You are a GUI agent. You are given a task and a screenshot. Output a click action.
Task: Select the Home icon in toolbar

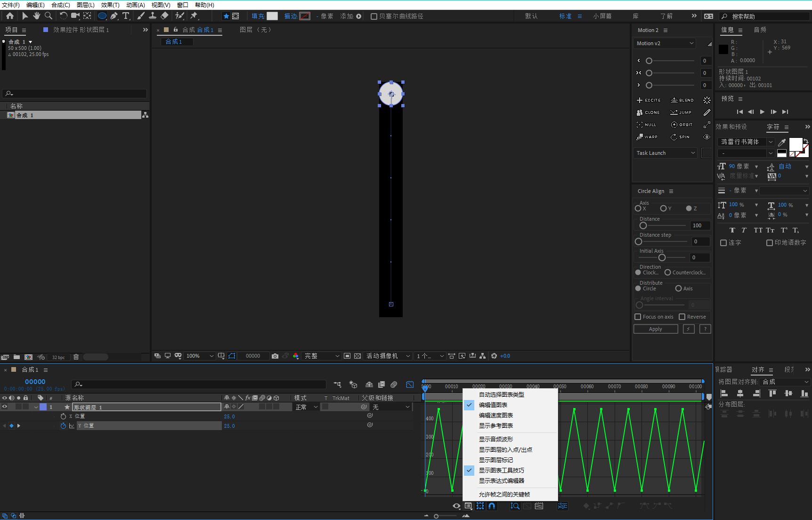(9, 16)
